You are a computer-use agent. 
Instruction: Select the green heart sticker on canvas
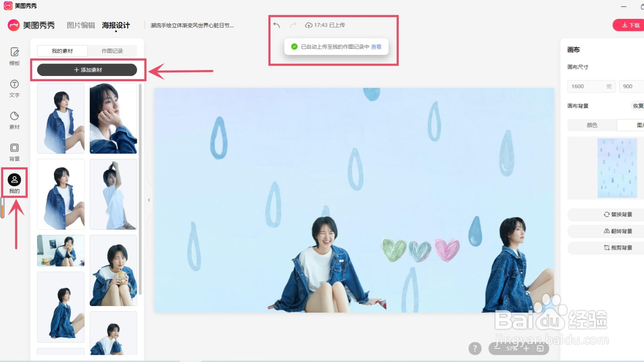tap(394, 249)
